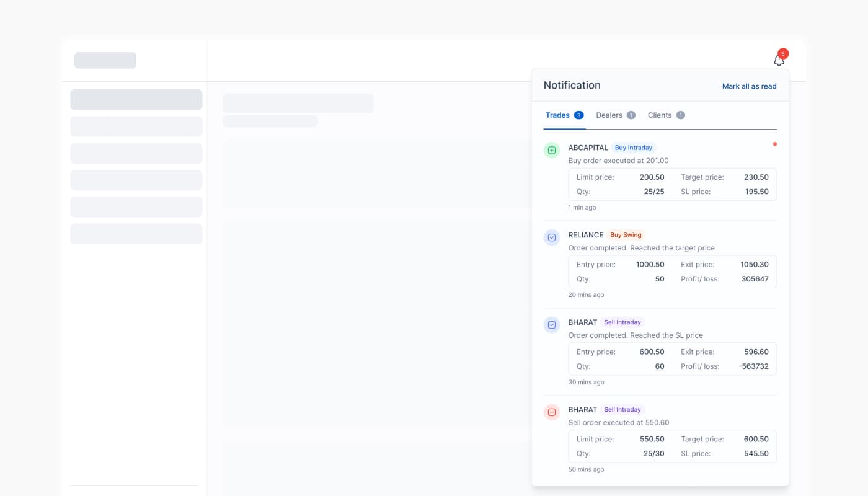The width and height of the screenshot is (868, 496).
Task: Switch to the Trades tab
Action: click(x=564, y=115)
